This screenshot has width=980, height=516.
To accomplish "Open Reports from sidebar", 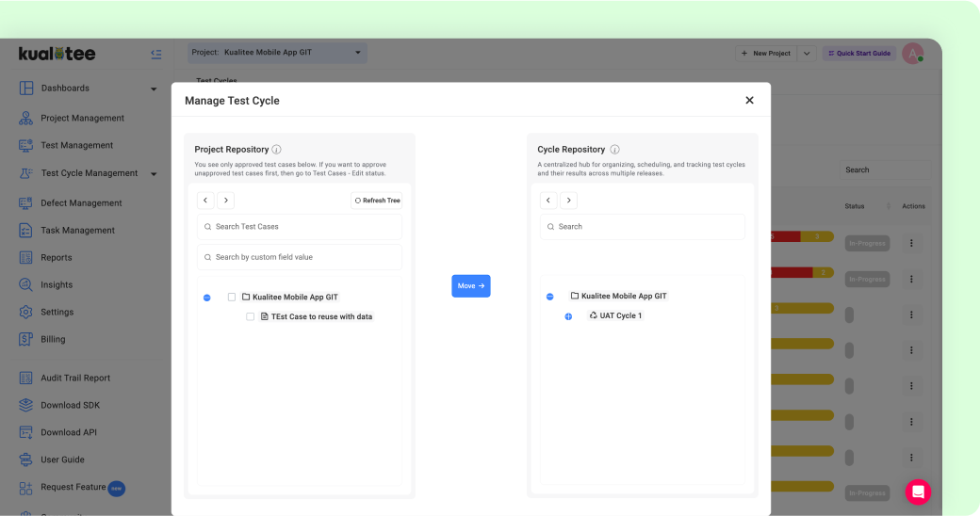I will (x=57, y=257).
